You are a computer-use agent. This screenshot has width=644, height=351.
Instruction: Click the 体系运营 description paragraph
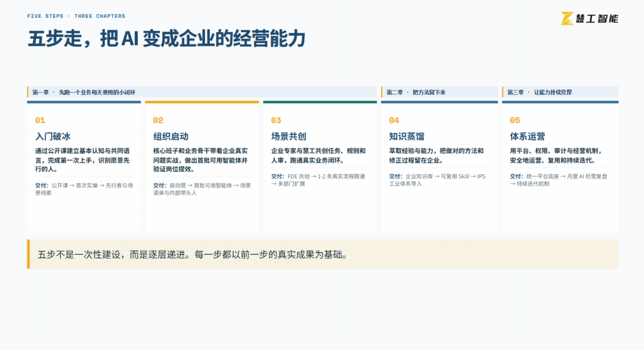pyautogui.click(x=556, y=155)
